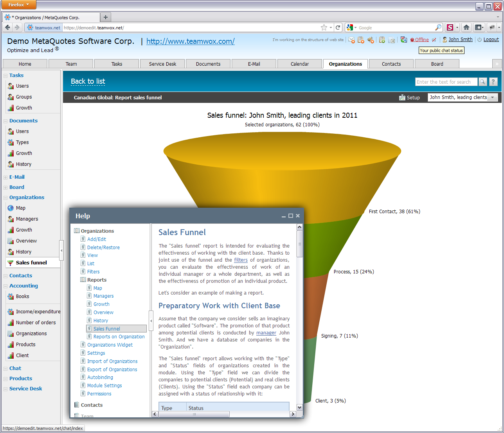
Task: Click the filters link in help text
Action: point(241,260)
